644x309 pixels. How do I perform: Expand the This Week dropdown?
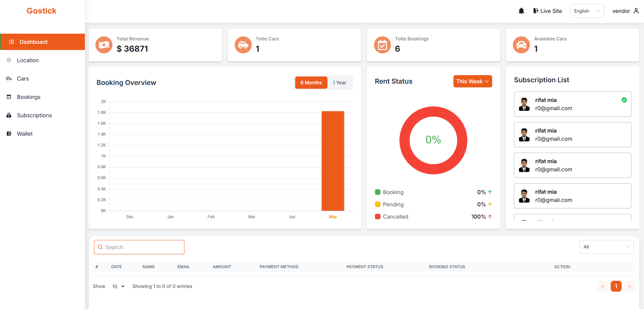coord(472,81)
